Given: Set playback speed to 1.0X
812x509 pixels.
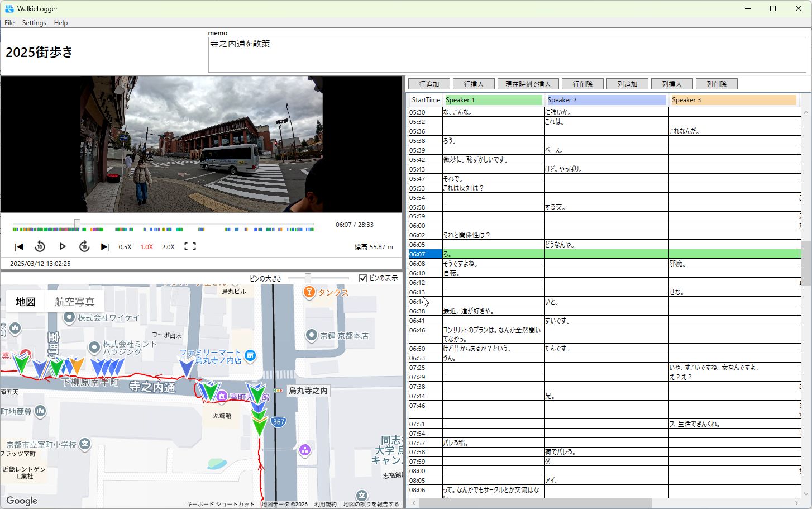Looking at the screenshot, I should (x=146, y=247).
